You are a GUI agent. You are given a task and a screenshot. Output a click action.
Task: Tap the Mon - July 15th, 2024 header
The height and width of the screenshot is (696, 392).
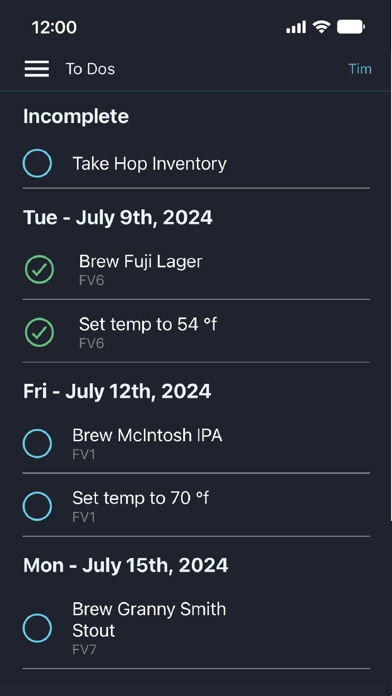(126, 566)
